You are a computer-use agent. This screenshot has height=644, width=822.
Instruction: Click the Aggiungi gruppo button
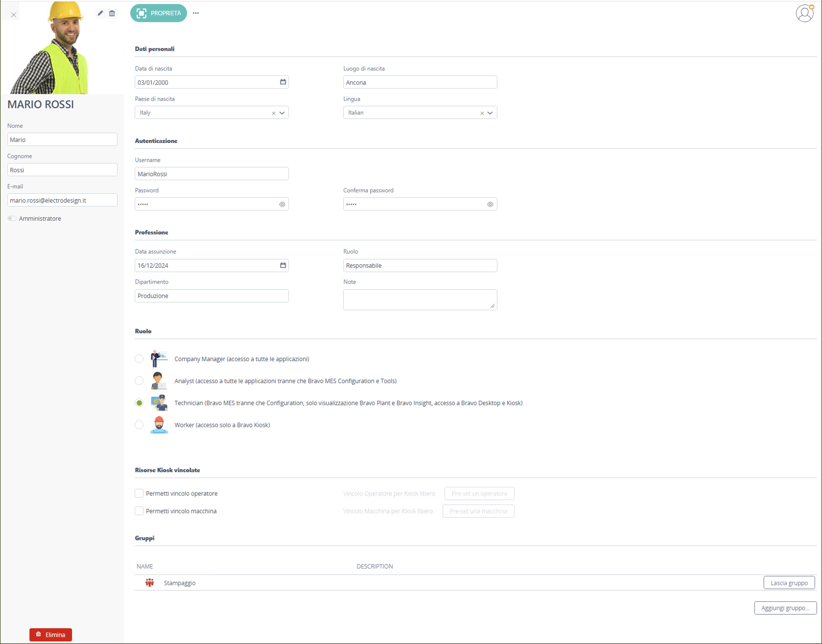coord(785,608)
